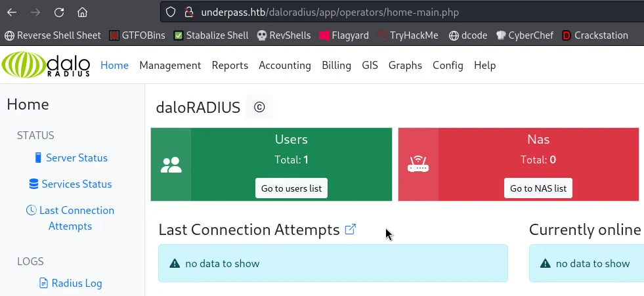Click the users group icon in Users card
This screenshot has height=296, width=644.
coord(171,165)
